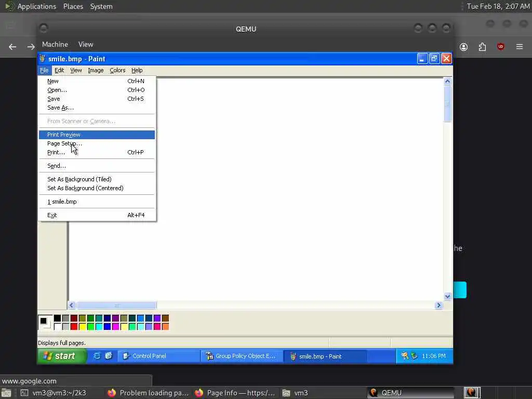This screenshot has width=532, height=399.
Task: Pick the brown color swatch
Action: click(x=166, y=318)
